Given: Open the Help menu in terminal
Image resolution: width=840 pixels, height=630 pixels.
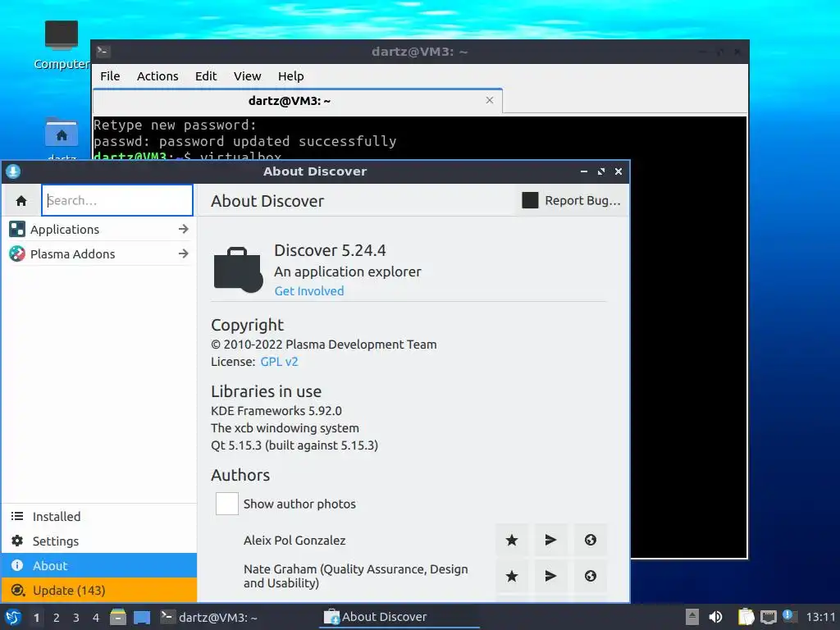Looking at the screenshot, I should pos(291,76).
